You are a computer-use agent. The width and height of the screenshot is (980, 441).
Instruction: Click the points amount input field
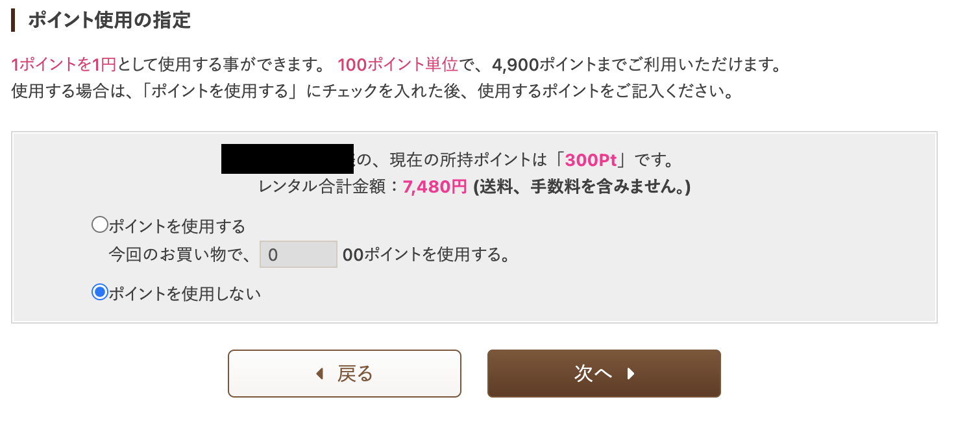pos(298,254)
